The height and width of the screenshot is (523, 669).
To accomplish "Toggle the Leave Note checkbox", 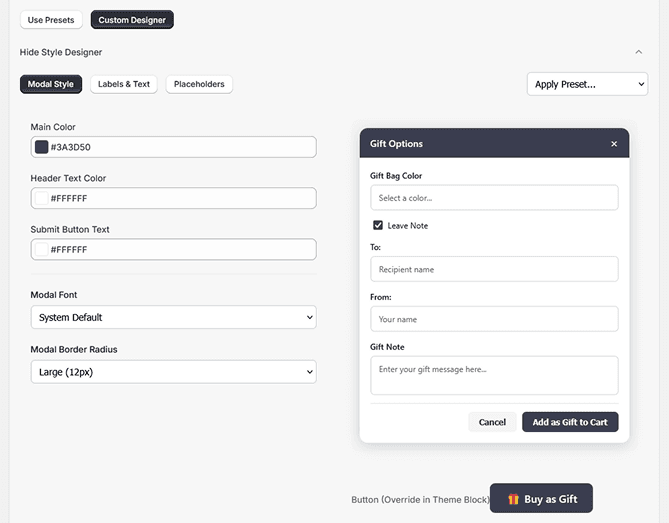I will [378, 225].
